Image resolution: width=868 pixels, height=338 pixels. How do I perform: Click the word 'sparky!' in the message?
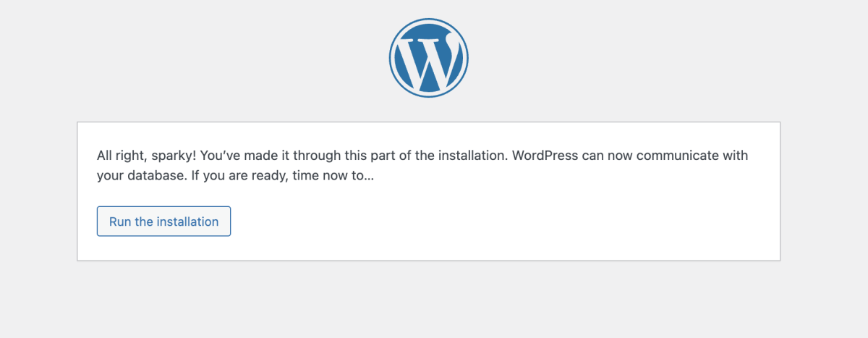[x=175, y=156]
